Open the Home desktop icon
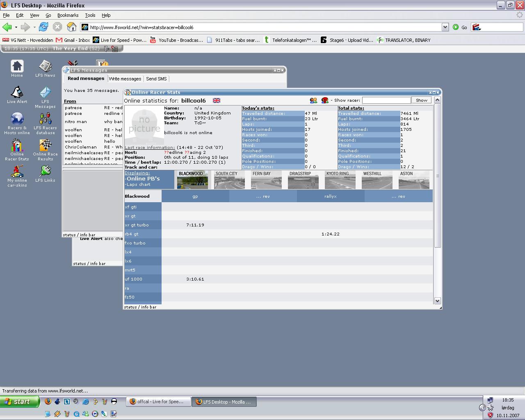Viewport: 525px width, 420px height. pos(17,68)
